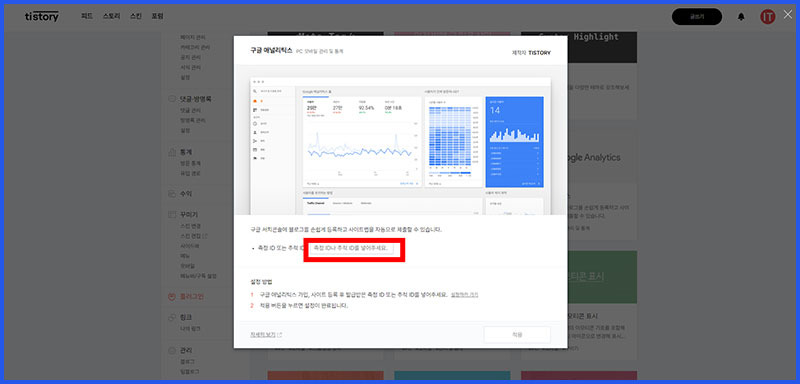Viewport: 800px width, 384px height.
Task: Open 서식 관리 in the sidebar
Action: point(190,67)
